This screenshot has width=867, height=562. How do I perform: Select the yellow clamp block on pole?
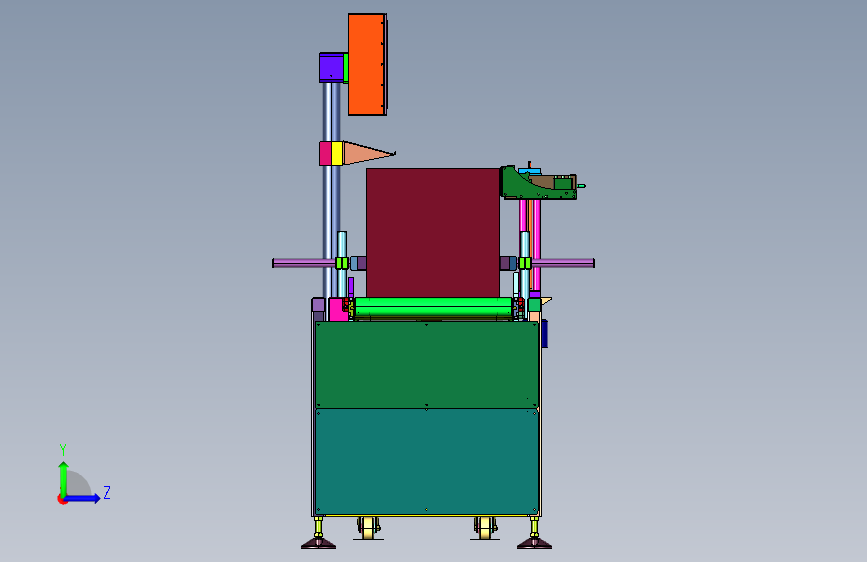tap(337, 153)
